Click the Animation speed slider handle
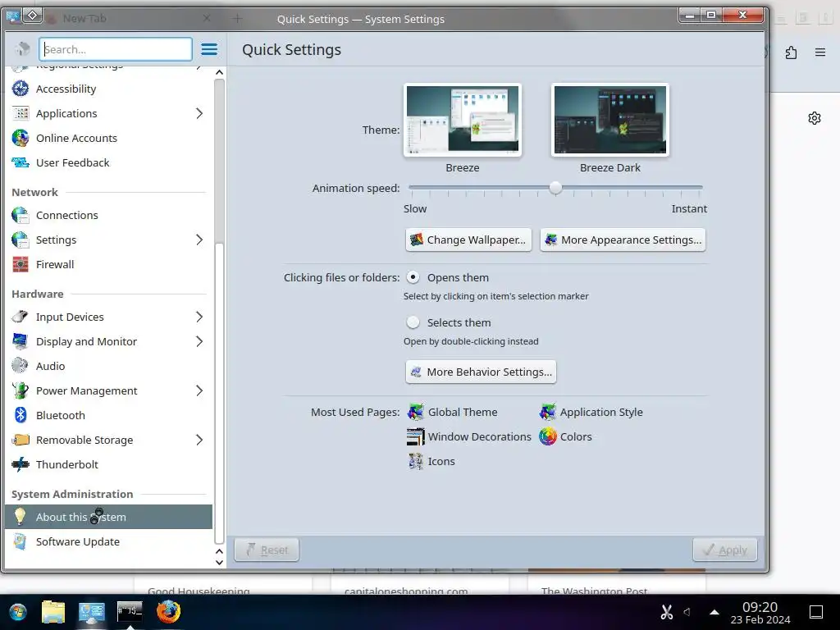The height and width of the screenshot is (630, 840). click(x=555, y=188)
